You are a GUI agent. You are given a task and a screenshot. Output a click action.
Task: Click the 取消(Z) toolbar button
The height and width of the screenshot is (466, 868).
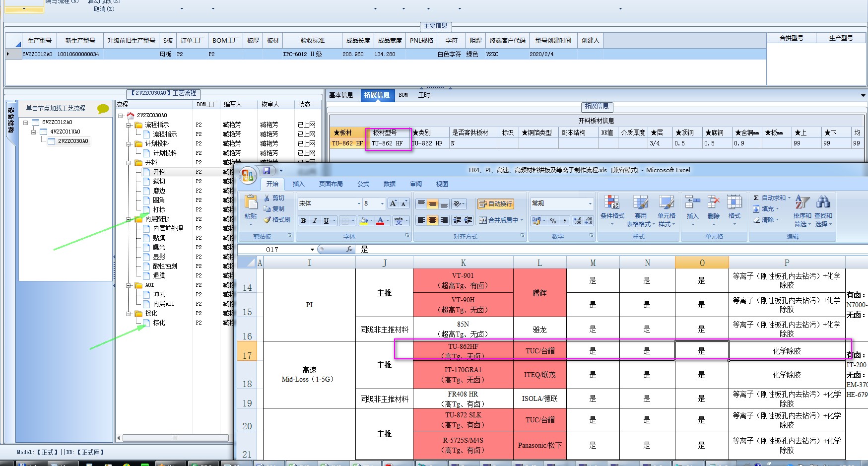click(x=104, y=9)
